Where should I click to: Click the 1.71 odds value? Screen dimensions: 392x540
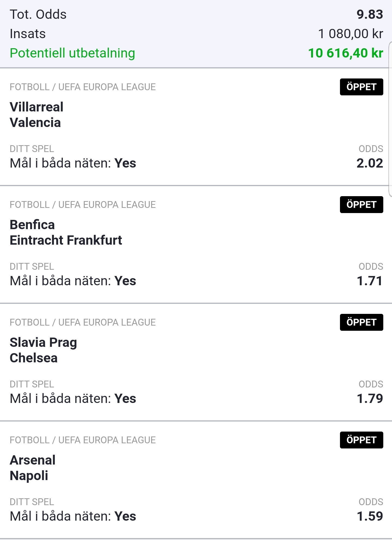[370, 281]
